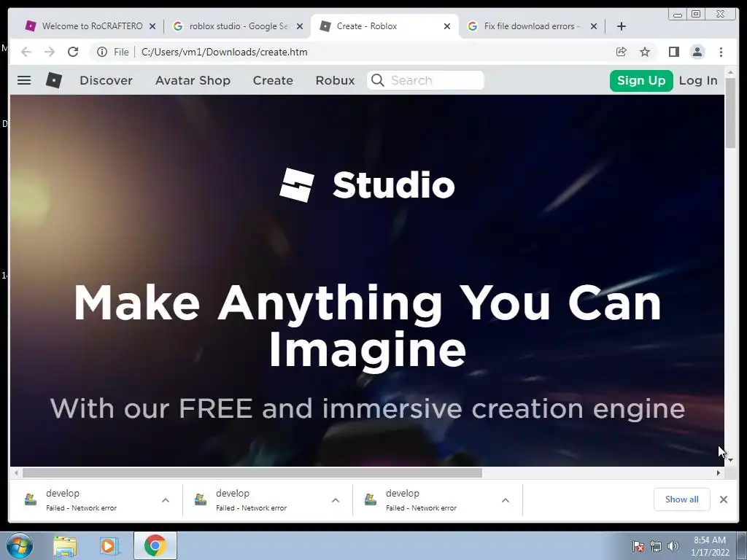This screenshot has width=747, height=560.
Task: Close the downloads bar
Action: coord(723,499)
